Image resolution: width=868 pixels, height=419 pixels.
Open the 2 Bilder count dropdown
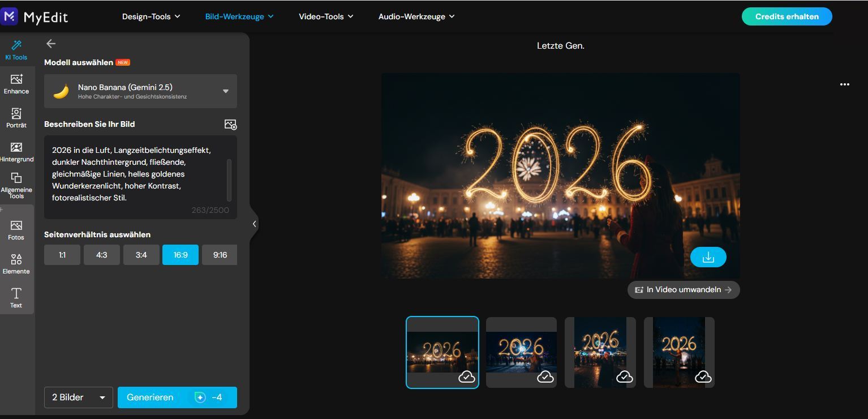click(x=78, y=397)
